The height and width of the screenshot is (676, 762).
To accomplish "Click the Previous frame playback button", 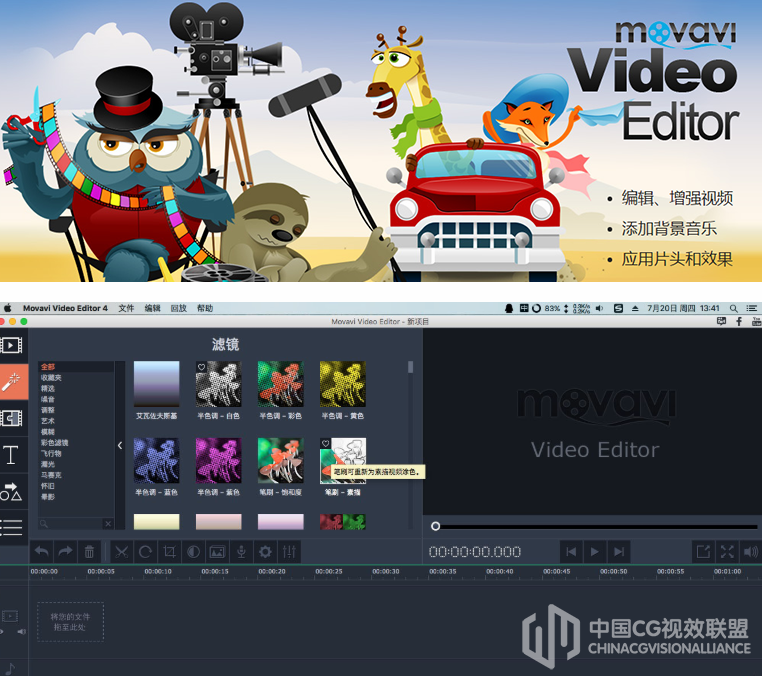I will 571,552.
